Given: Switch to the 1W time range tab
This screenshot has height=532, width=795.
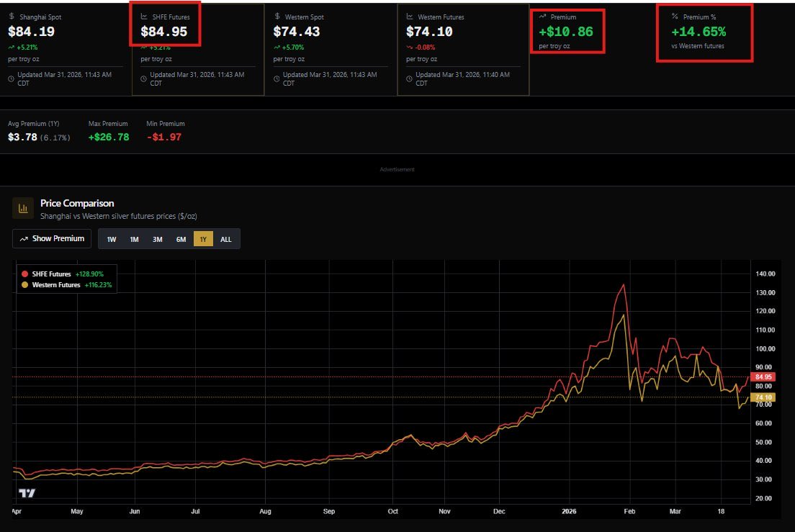Looking at the screenshot, I should [x=111, y=239].
